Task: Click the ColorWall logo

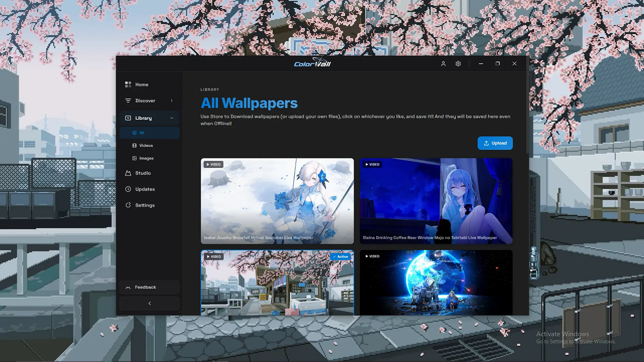Action: point(313,62)
